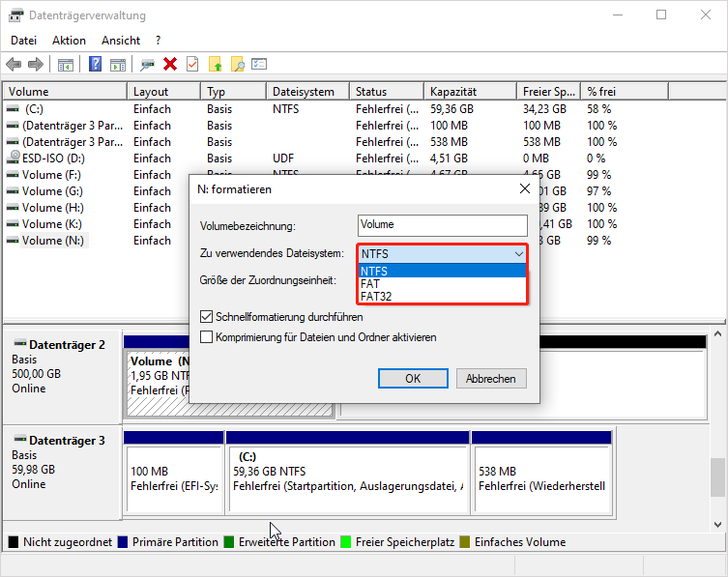Sort by Typ column header

pyautogui.click(x=234, y=92)
